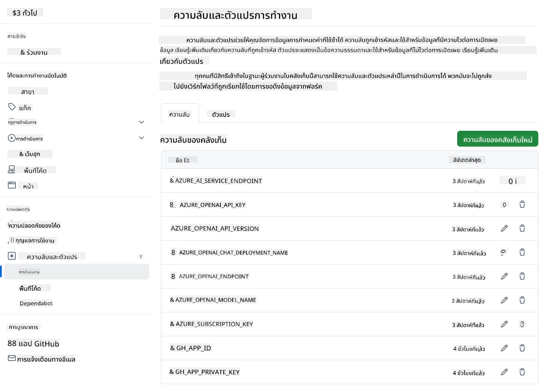Viewport: 544px width, 392px height.
Task: Click 4 ชั่วโมงที่แล้ว in GH_APP_ID row
Action: click(x=469, y=348)
